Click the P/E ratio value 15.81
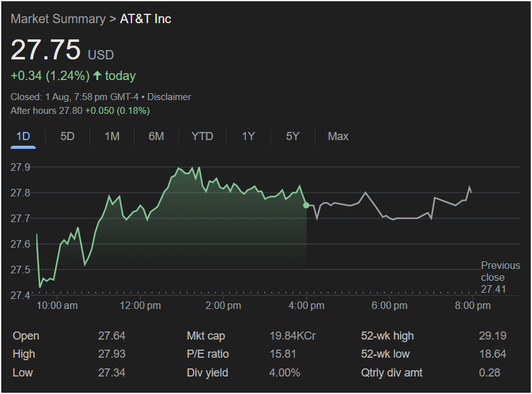532x394 pixels. pos(283,354)
